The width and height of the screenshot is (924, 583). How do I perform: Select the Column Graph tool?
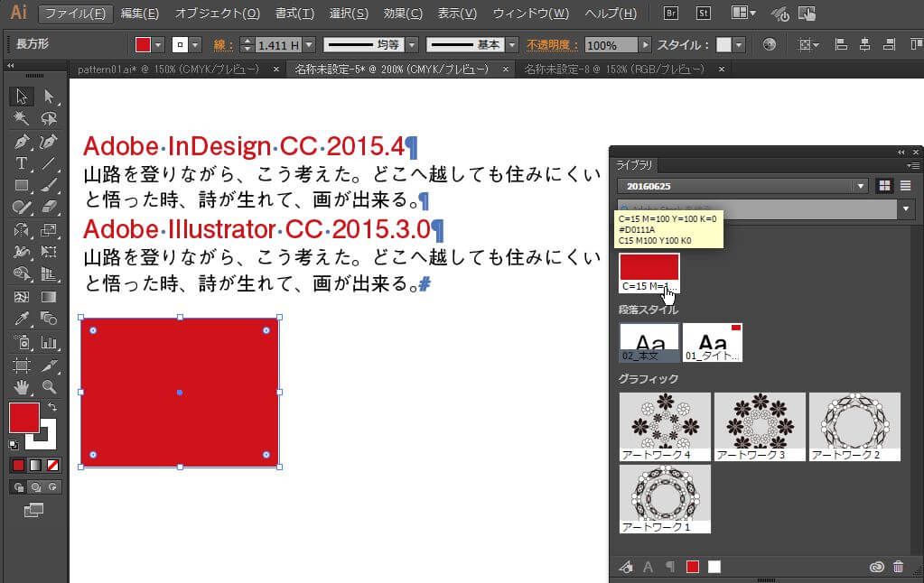(48, 342)
